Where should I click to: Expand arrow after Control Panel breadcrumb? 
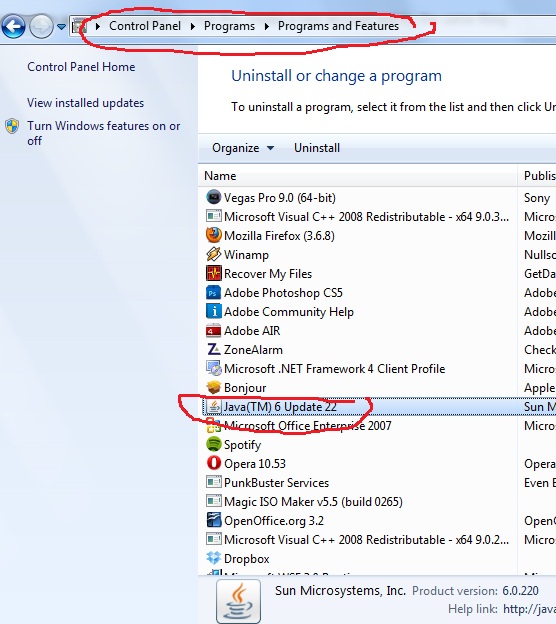tap(193, 27)
